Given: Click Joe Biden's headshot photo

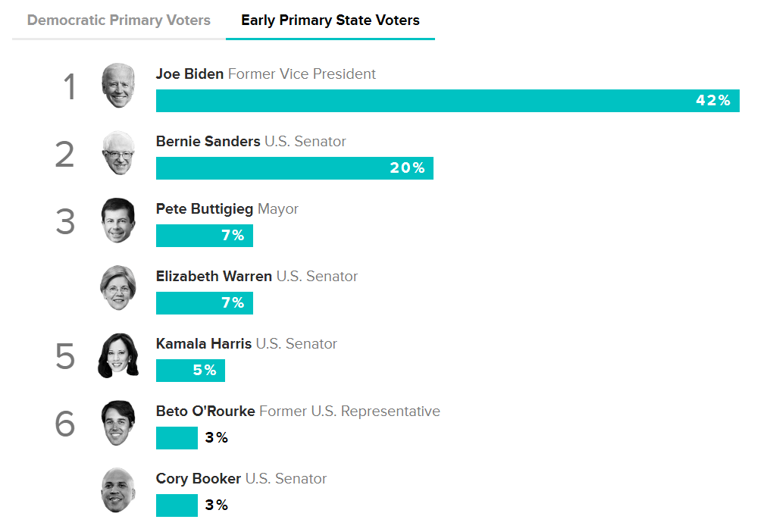Looking at the screenshot, I should pyautogui.click(x=118, y=86).
